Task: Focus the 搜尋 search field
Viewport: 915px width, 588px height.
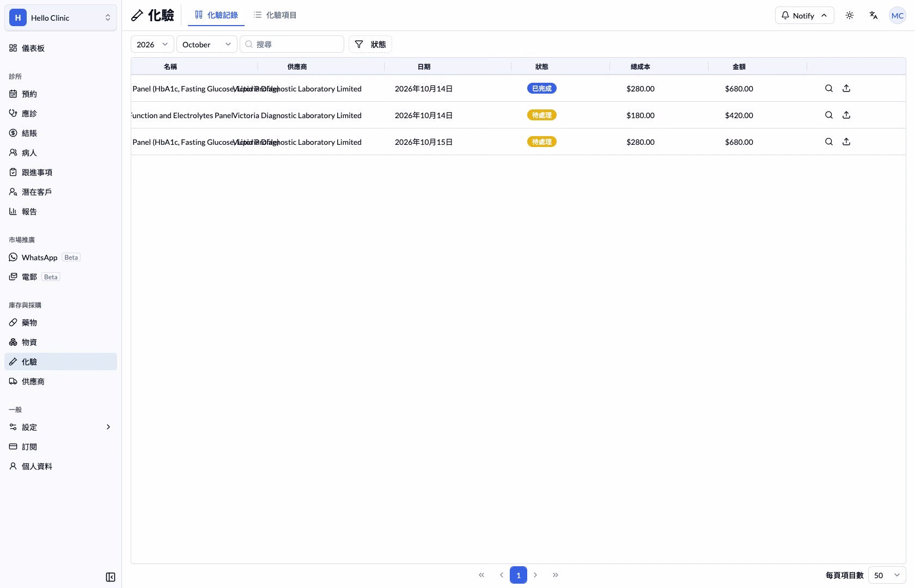Action: tap(292, 44)
